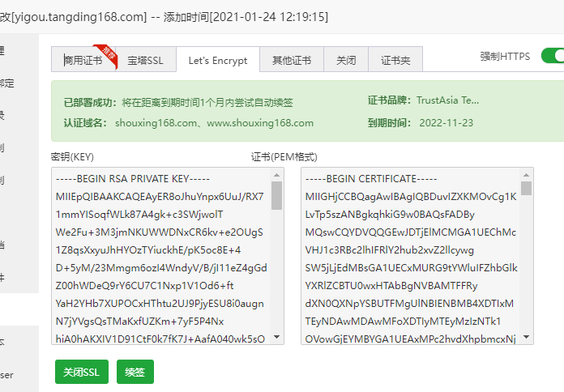The height and width of the screenshot is (392, 564).
Task: Click the truncated TrustAsia brand name text
Action: [447, 101]
